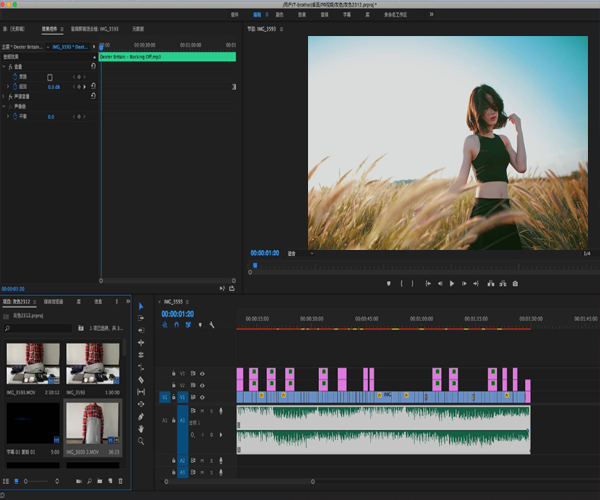Click the Lift button in the program monitor
Screen dimensions: 600x500
click(x=491, y=283)
